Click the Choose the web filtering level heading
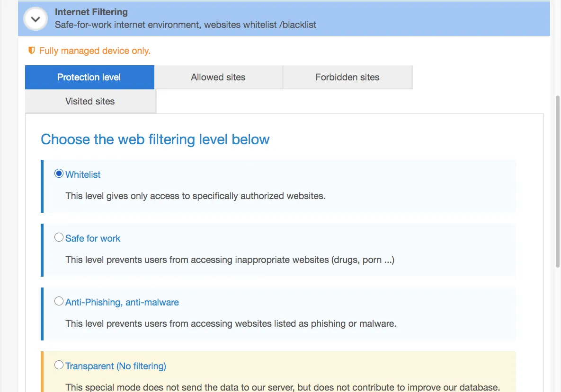Image resolution: width=561 pixels, height=392 pixels. point(155,139)
